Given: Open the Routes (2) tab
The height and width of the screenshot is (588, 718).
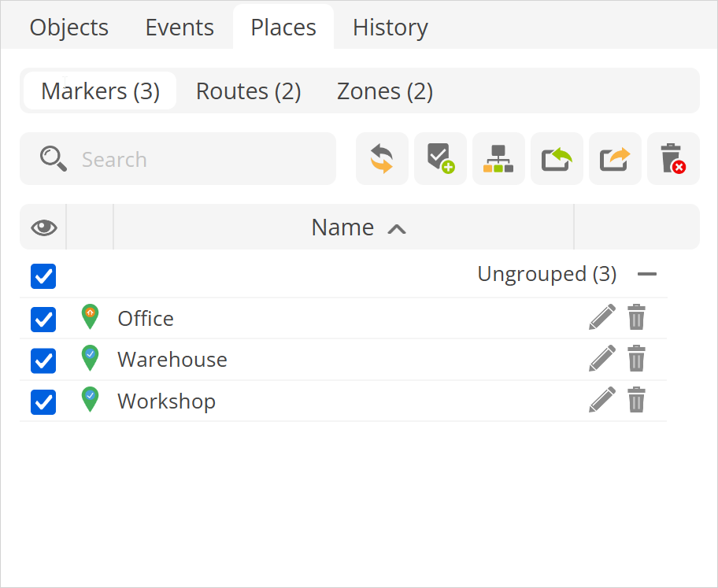Looking at the screenshot, I should tap(248, 91).
